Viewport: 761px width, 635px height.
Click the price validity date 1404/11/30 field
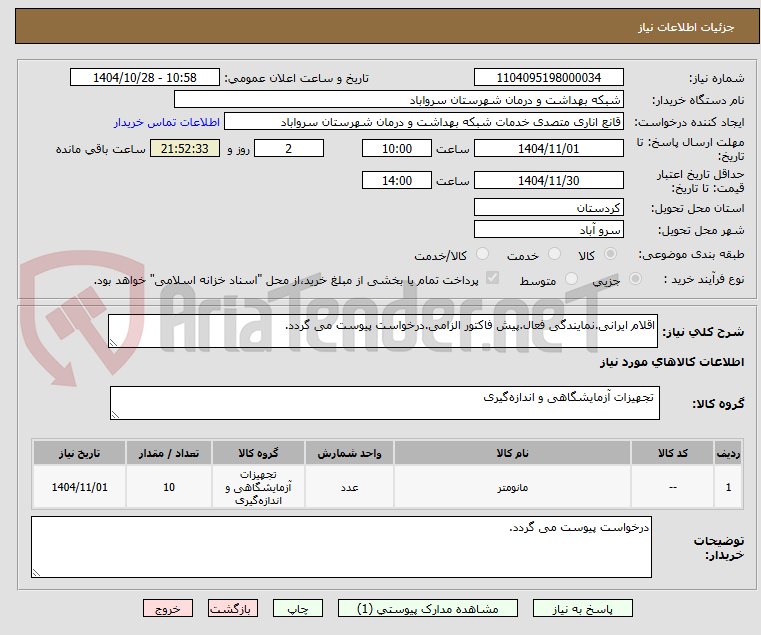coord(548,181)
